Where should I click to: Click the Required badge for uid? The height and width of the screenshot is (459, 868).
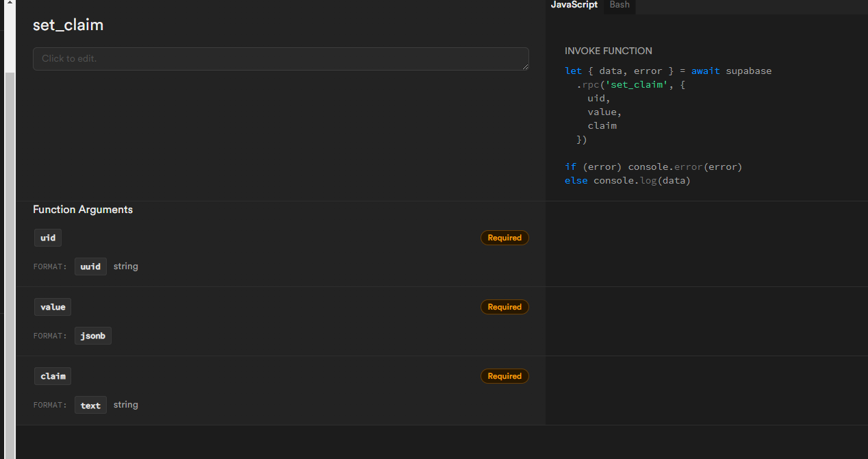(x=505, y=238)
